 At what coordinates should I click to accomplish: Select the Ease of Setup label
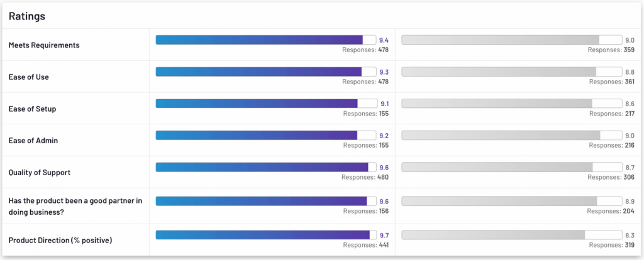pos(33,109)
